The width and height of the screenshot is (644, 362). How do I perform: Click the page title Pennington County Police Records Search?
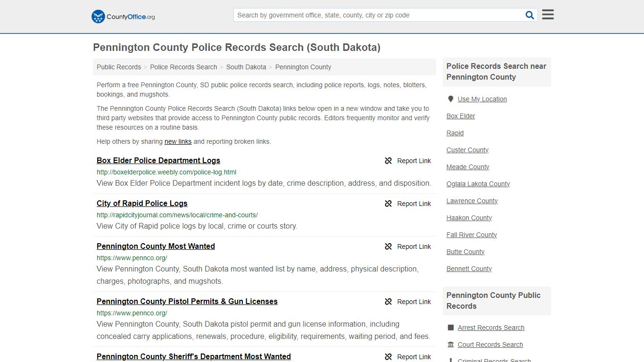tap(237, 47)
